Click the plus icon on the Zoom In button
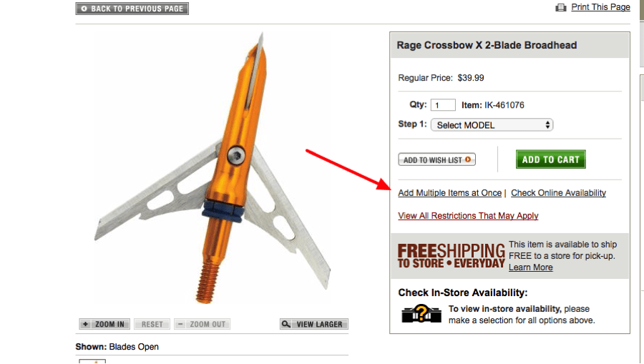Image resolution: width=644 pixels, height=364 pixels. click(85, 324)
